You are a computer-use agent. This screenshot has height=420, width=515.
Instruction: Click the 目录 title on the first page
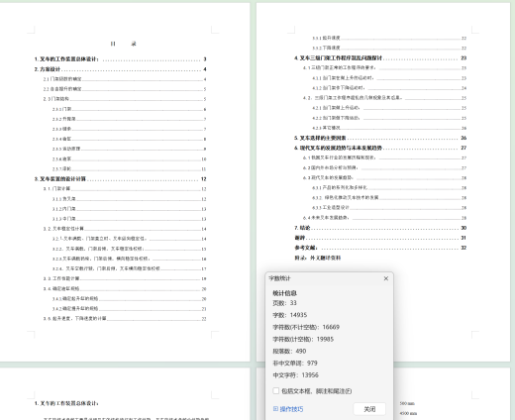point(123,44)
